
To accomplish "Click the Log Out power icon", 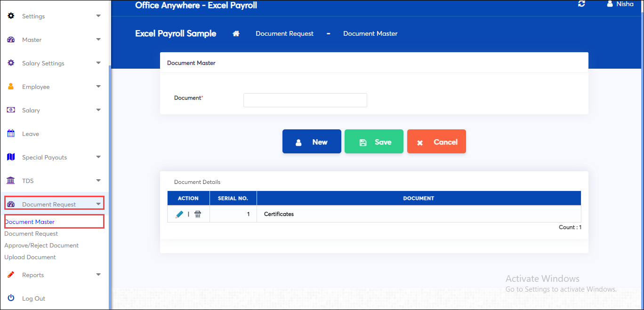I will pyautogui.click(x=11, y=298).
